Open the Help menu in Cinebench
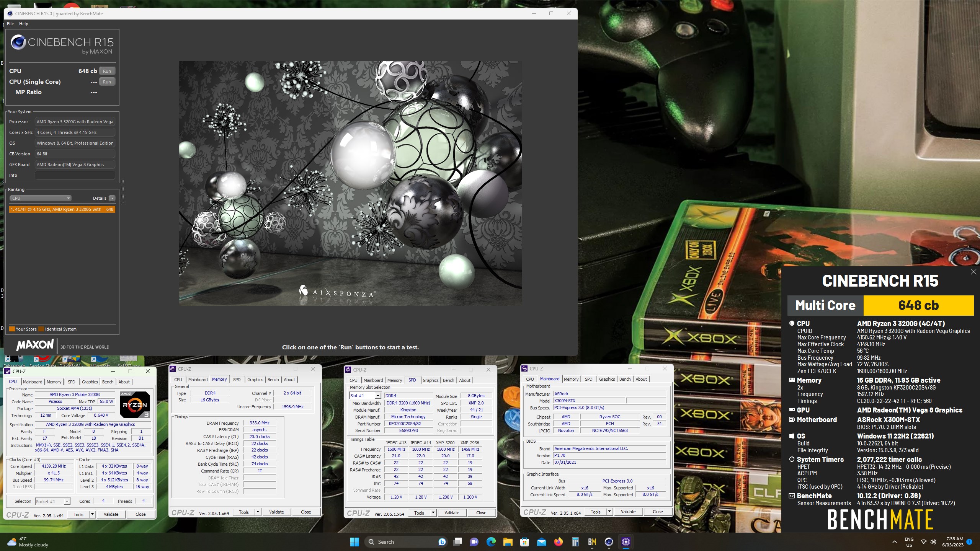This screenshot has height=551, width=980. point(24,24)
